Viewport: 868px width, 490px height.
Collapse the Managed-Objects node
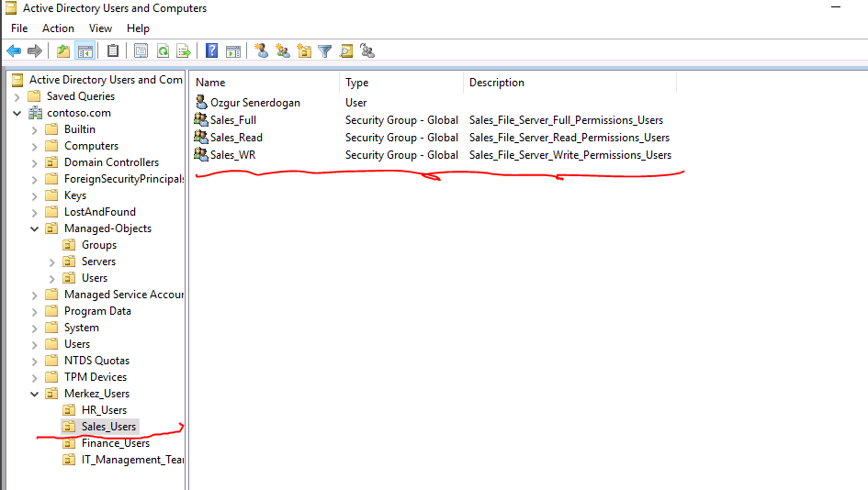[x=34, y=228]
